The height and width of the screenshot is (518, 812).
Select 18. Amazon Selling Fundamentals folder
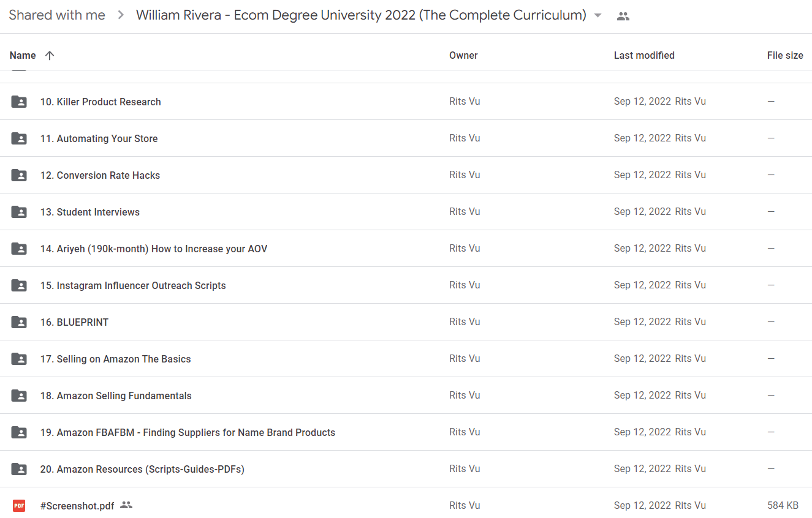(x=116, y=396)
